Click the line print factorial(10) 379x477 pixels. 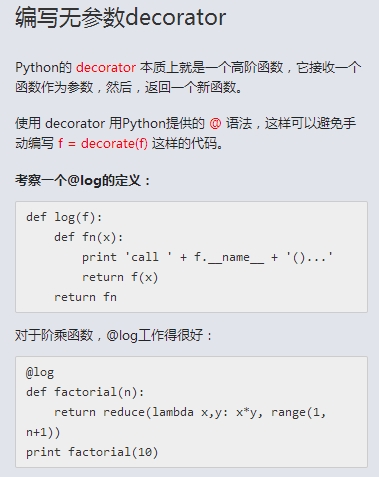coord(92,452)
